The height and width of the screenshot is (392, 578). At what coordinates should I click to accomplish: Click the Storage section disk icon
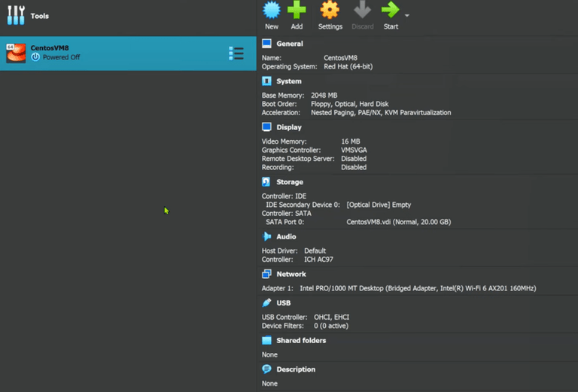pyautogui.click(x=266, y=182)
